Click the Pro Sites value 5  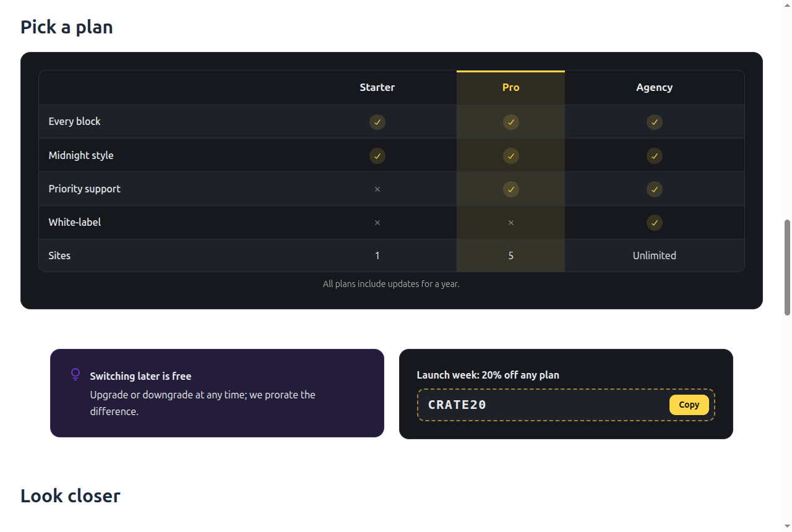[510, 255]
